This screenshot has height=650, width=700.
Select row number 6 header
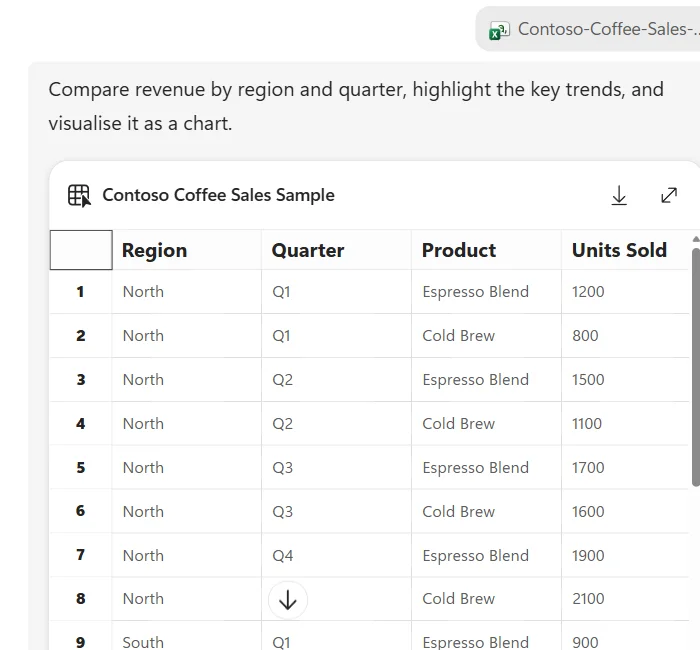81,511
